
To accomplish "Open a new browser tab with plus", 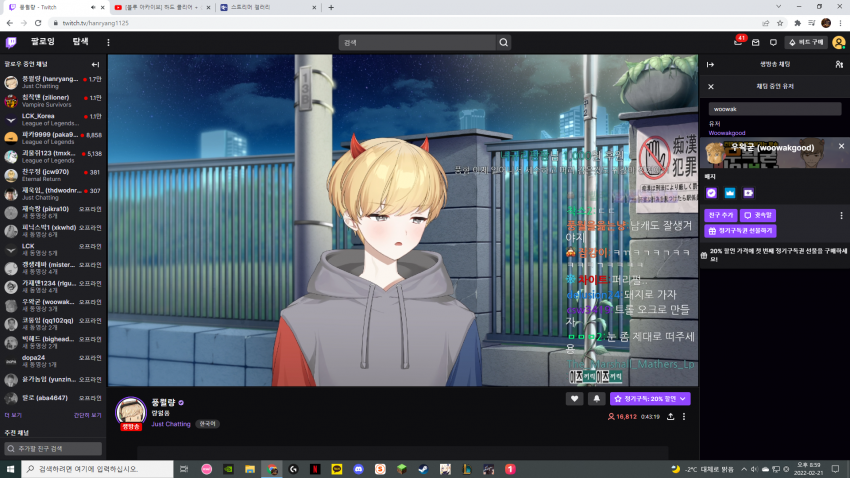I will point(331,7).
